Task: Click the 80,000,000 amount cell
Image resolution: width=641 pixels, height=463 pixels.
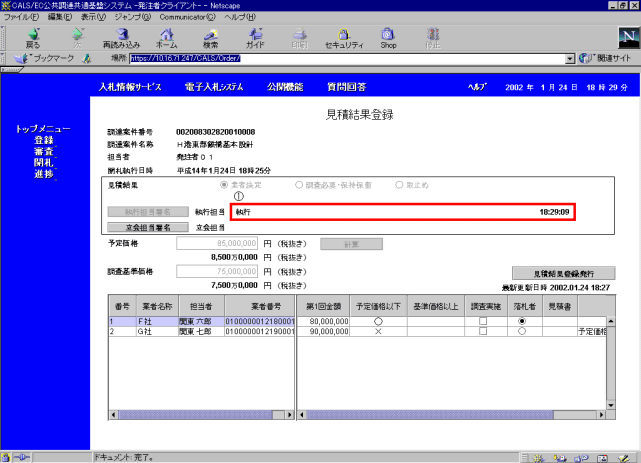Action: point(323,322)
